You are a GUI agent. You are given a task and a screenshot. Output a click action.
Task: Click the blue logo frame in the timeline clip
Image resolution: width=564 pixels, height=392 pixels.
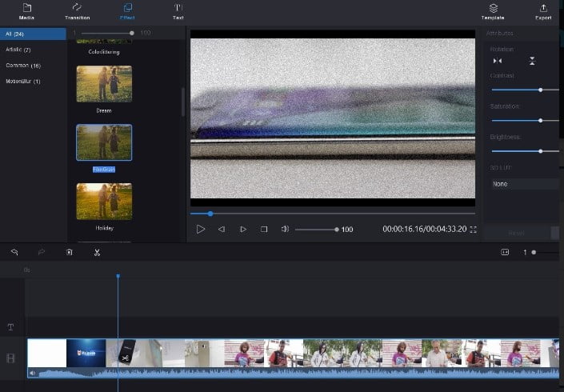(86, 353)
